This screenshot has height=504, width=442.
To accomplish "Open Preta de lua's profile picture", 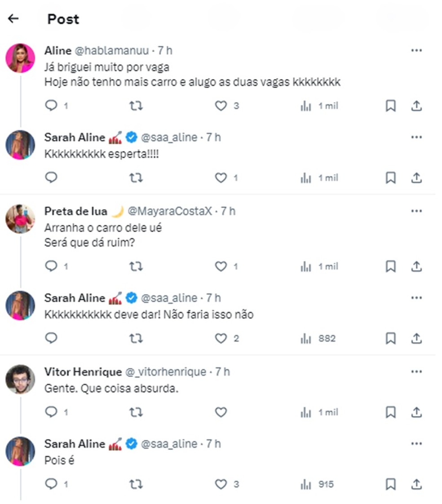I will pyautogui.click(x=20, y=219).
